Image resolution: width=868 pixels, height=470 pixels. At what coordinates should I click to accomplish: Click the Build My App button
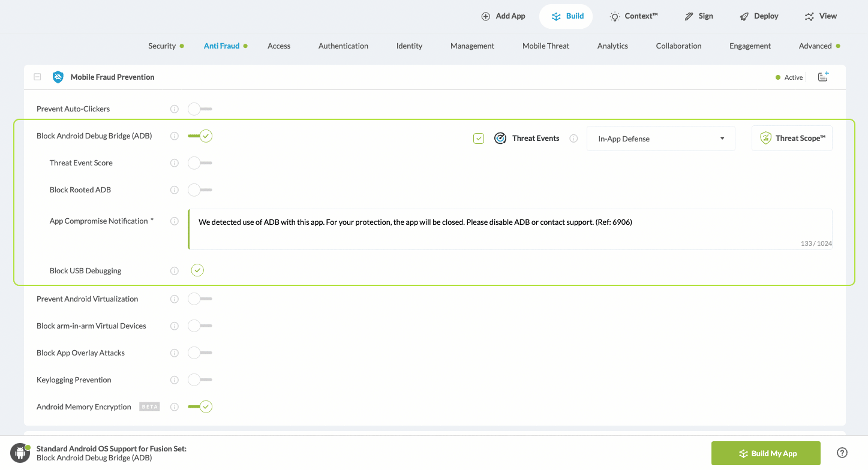[x=765, y=453]
